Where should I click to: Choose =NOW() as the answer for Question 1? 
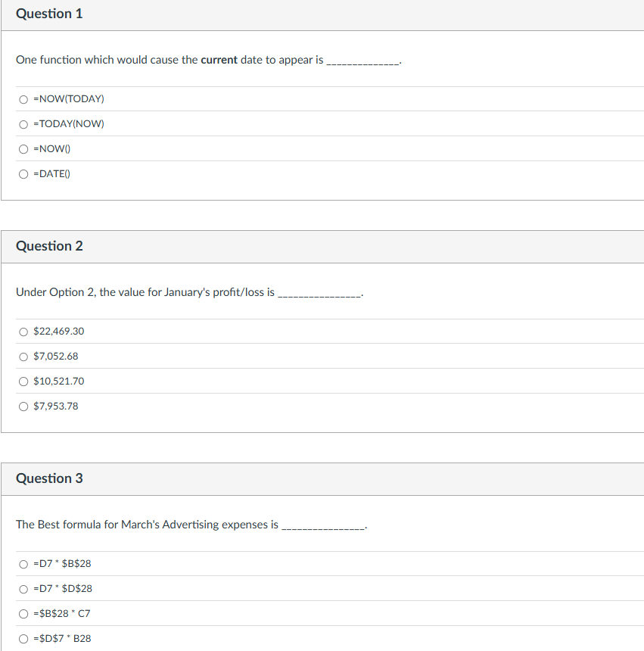point(23,148)
